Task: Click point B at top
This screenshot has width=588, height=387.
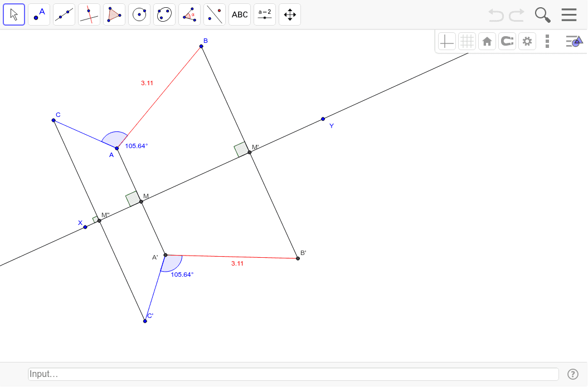Action: [201, 46]
